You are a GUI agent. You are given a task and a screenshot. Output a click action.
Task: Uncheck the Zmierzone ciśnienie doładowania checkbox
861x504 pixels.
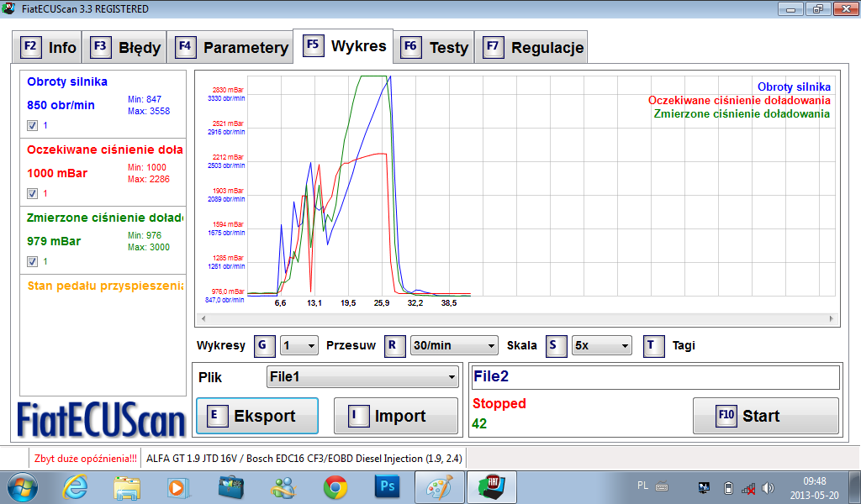pos(33,261)
